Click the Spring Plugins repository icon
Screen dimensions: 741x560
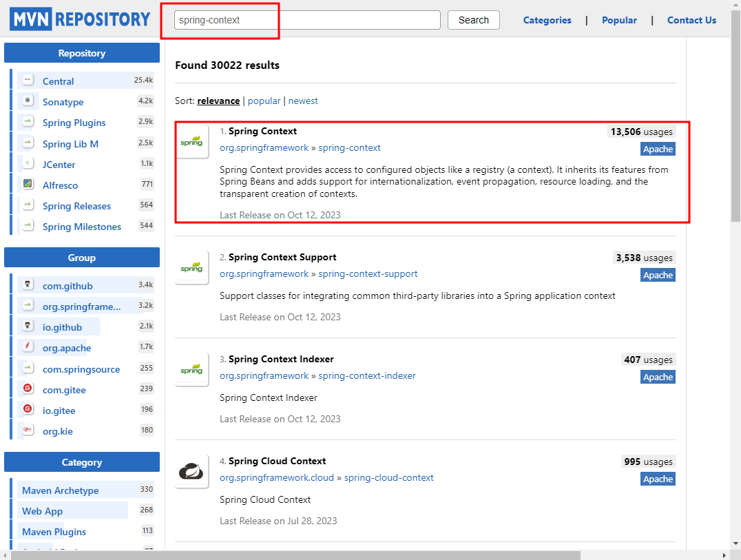(x=28, y=121)
